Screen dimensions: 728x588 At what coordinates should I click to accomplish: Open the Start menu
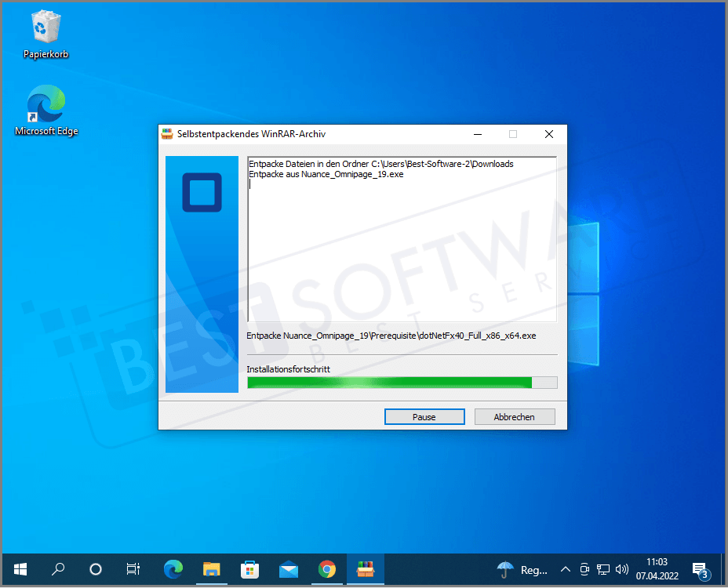click(20, 570)
